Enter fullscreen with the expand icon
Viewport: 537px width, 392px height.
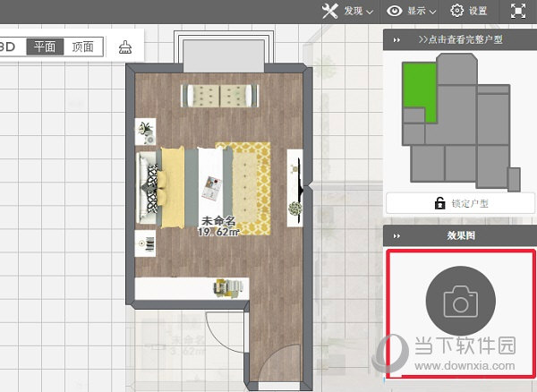(518, 11)
